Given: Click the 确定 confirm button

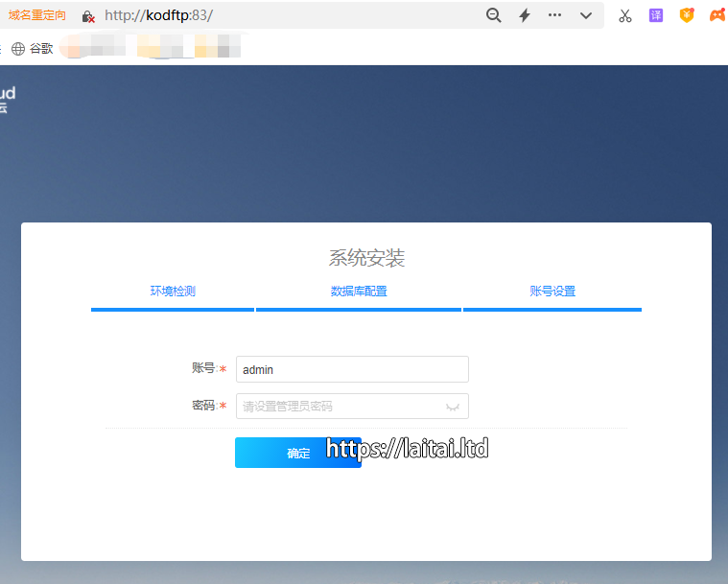Looking at the screenshot, I should (x=298, y=453).
